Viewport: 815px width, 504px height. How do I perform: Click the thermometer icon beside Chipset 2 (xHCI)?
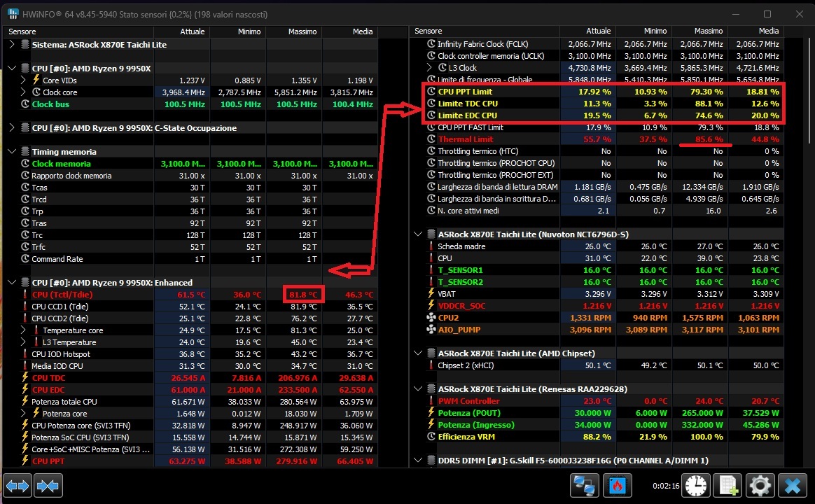(x=431, y=365)
